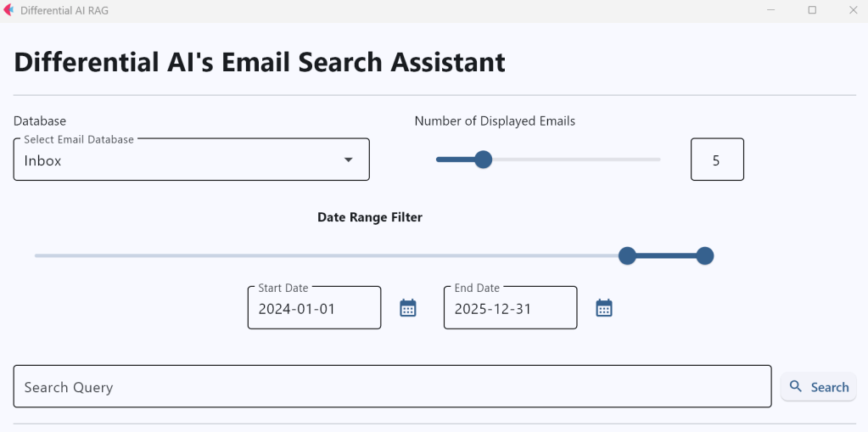The image size is (868, 432).
Task: Close the Differential AI RAG window
Action: click(x=853, y=10)
